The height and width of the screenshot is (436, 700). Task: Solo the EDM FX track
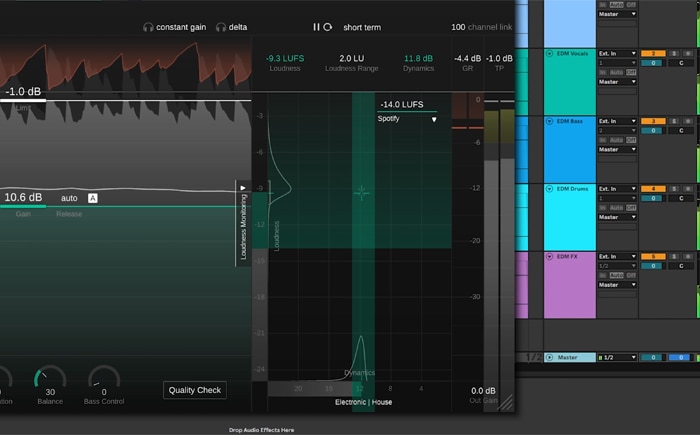(x=674, y=257)
